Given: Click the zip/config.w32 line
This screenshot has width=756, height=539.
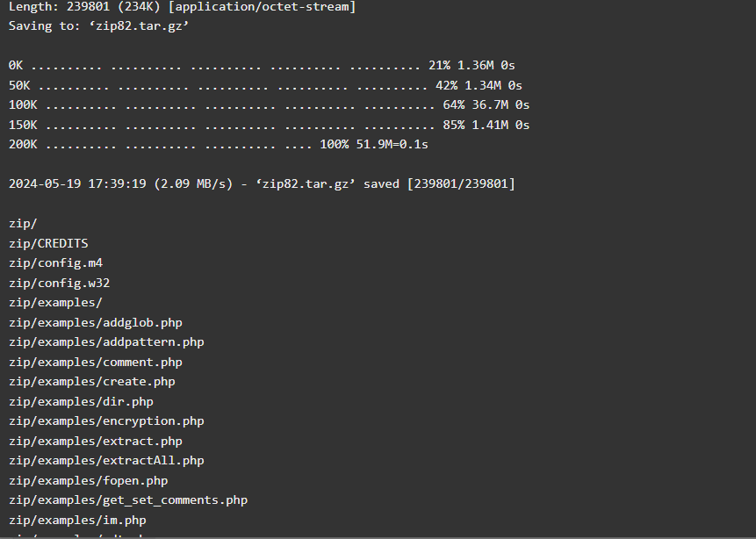Looking at the screenshot, I should tap(60, 283).
